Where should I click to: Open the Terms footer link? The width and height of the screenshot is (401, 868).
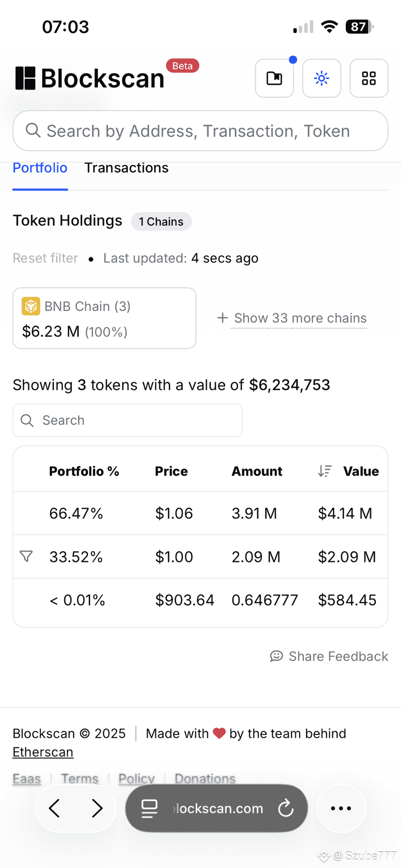coord(80,778)
